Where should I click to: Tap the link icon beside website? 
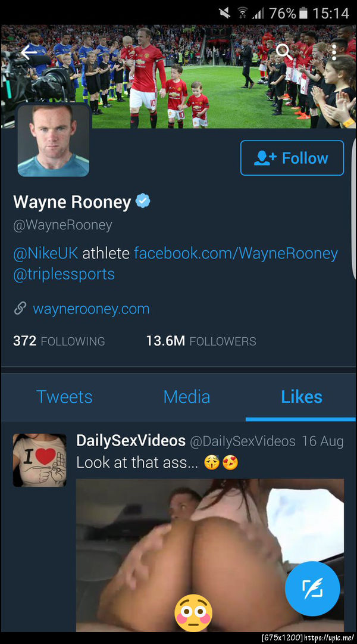[x=20, y=309]
